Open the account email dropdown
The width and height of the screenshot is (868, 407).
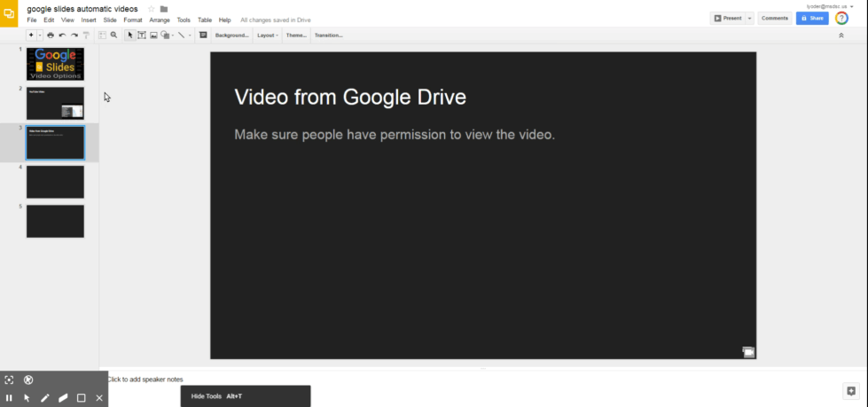831,6
